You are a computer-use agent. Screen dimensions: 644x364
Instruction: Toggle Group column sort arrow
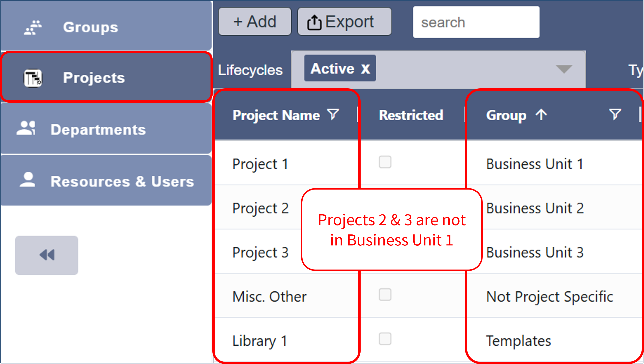point(541,115)
